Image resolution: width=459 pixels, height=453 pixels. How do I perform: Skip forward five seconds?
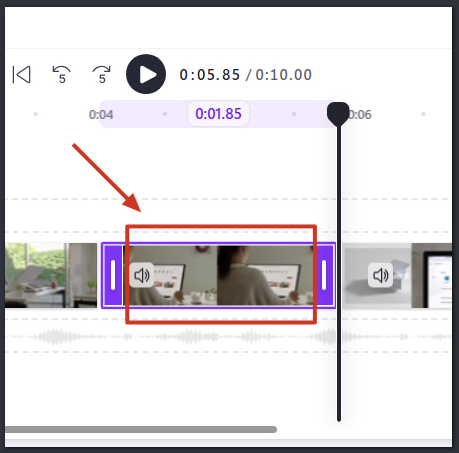click(x=102, y=74)
